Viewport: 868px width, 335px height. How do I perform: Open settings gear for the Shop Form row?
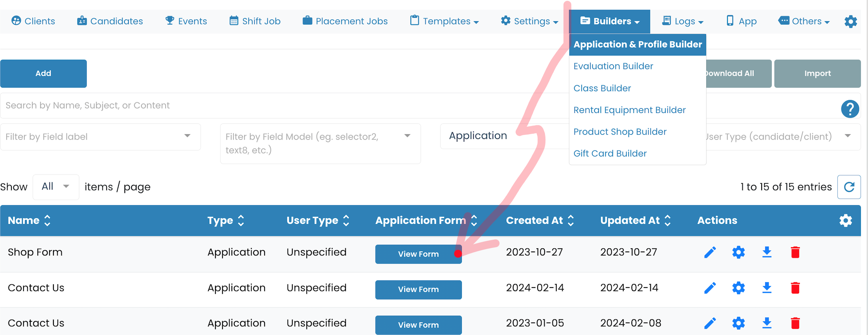(739, 252)
